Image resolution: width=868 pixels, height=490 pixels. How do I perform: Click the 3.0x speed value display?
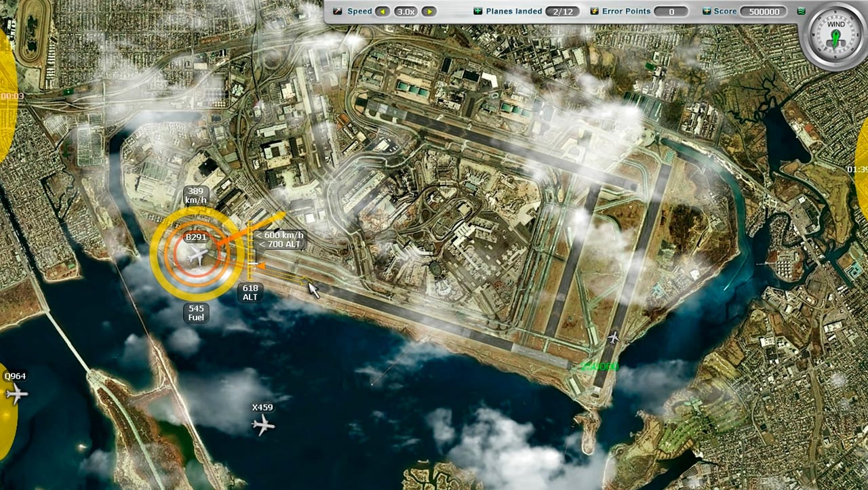coord(406,12)
